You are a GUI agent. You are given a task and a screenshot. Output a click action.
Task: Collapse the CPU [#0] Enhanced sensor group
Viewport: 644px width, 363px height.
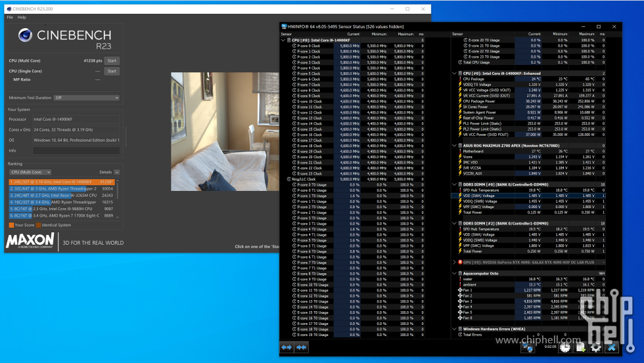[x=454, y=74]
